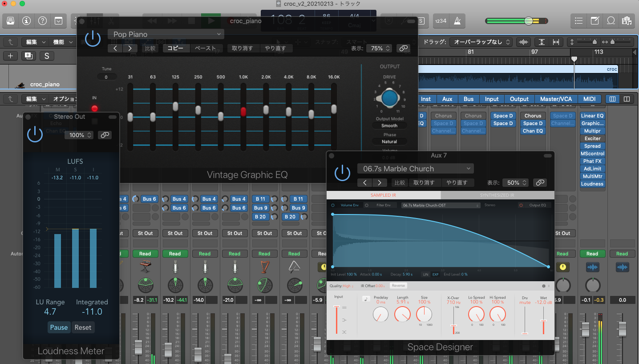The height and width of the screenshot is (364, 639).
Task: Add a new track with plus icon
Action: pyautogui.click(x=10, y=56)
